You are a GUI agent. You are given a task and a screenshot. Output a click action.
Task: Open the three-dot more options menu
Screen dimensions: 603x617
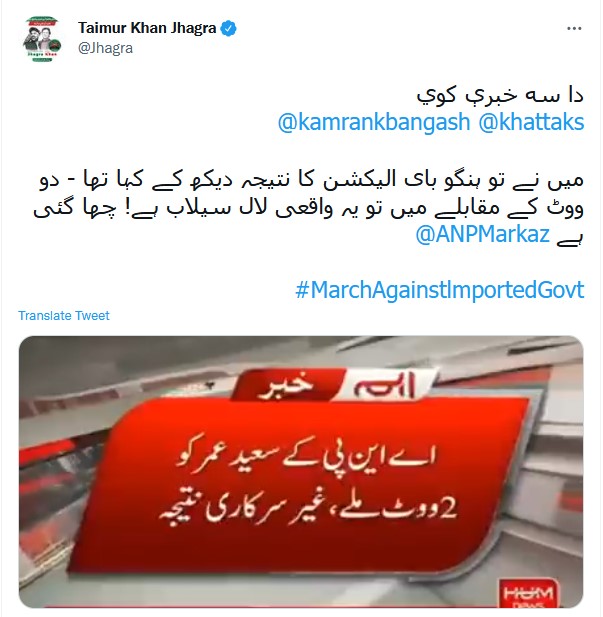pos(574,28)
